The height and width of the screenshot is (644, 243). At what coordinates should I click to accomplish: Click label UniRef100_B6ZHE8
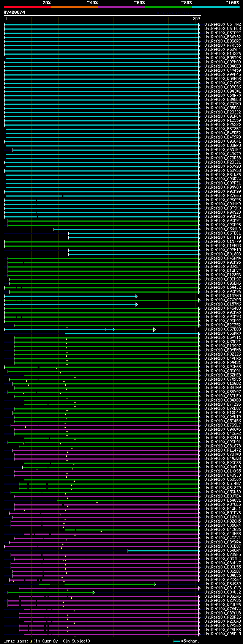222,375
